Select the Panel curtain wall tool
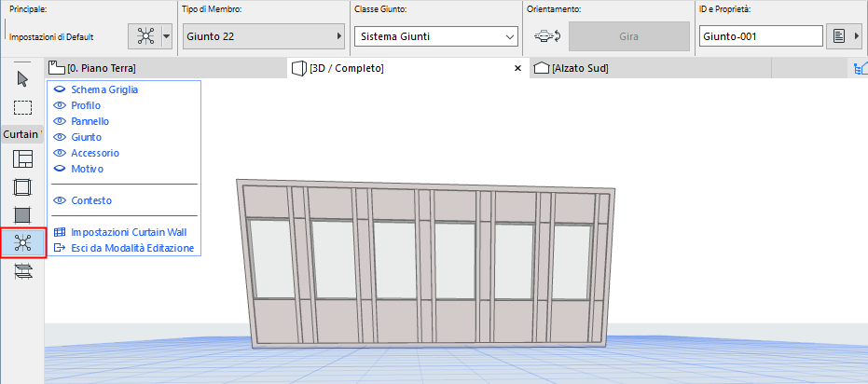This screenshot has height=384, width=868. click(x=22, y=214)
